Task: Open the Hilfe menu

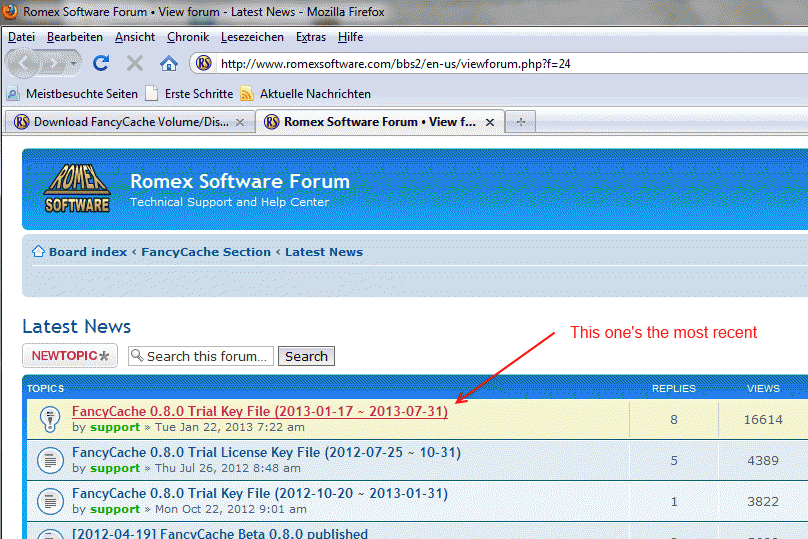Action: tap(350, 37)
